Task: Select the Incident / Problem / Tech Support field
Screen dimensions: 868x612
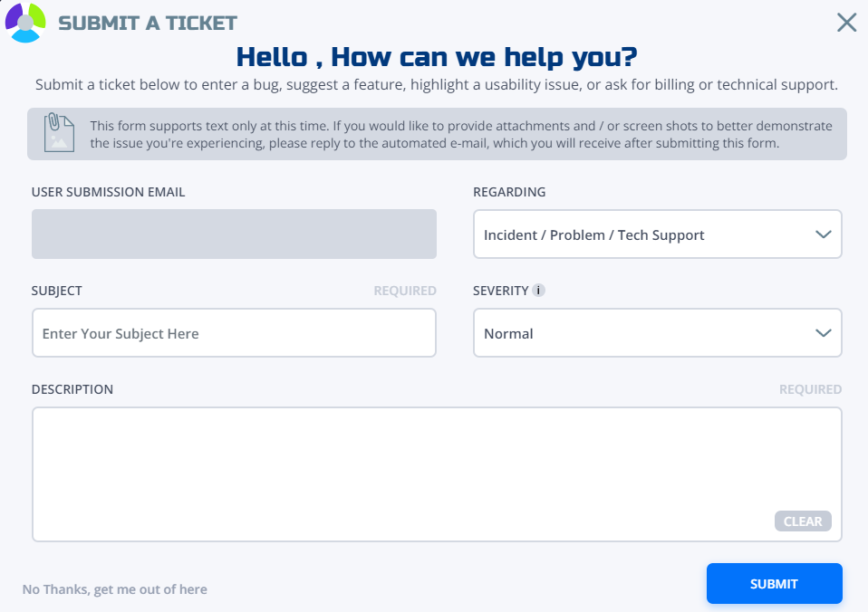Action: (x=657, y=234)
